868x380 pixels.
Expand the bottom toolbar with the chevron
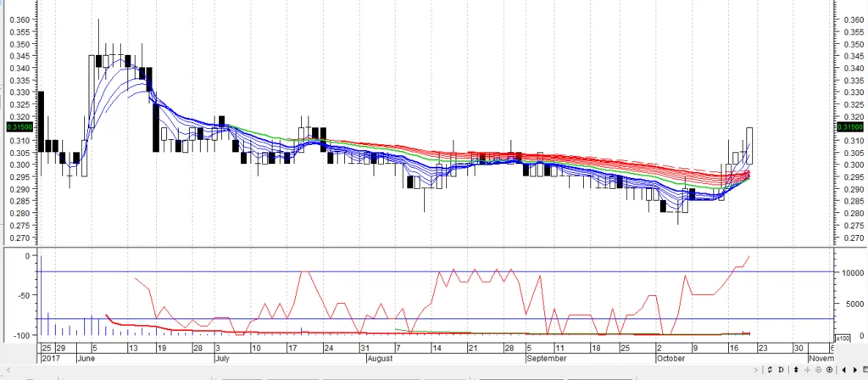pyautogui.click(x=755, y=370)
